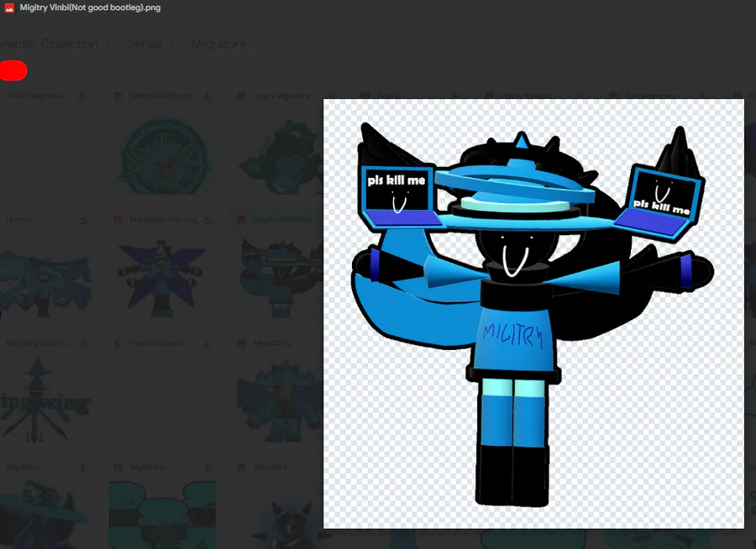756x549 pixels.
Task: Select the 'Marathalis (V3).png' file name
Action: (x=163, y=219)
